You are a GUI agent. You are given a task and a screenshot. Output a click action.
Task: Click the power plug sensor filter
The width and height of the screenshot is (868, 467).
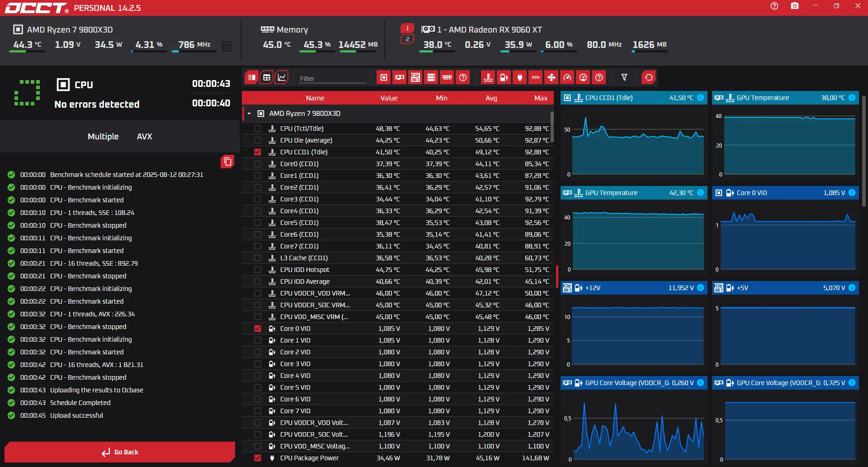click(520, 77)
